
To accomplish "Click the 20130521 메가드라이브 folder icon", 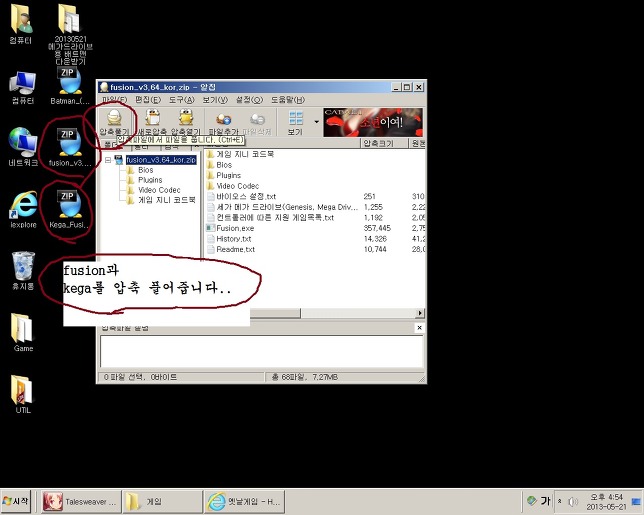I will [x=70, y=34].
